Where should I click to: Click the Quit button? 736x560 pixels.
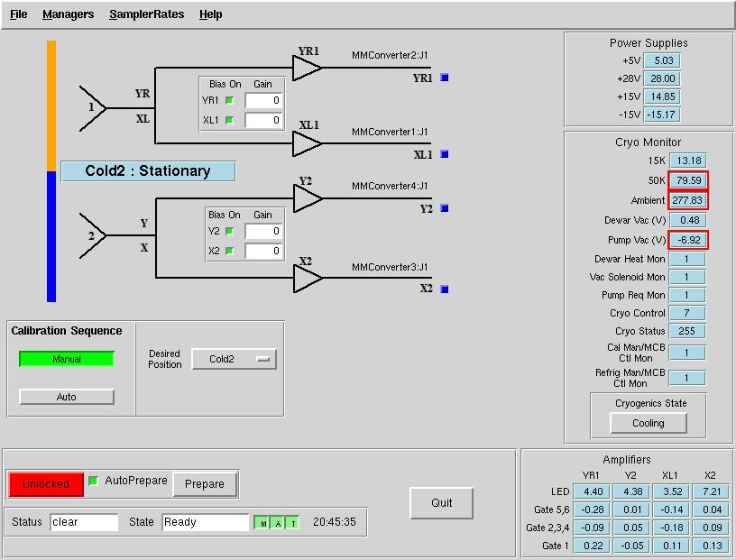pyautogui.click(x=441, y=502)
